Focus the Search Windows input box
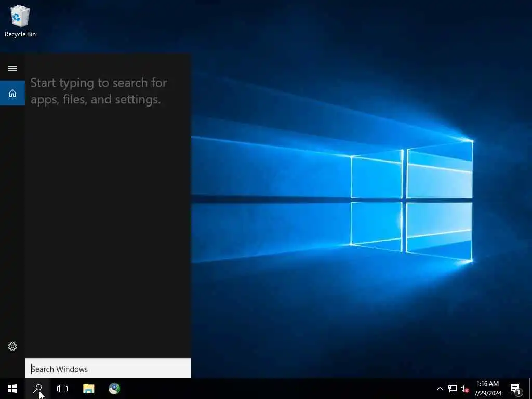 [x=108, y=368]
